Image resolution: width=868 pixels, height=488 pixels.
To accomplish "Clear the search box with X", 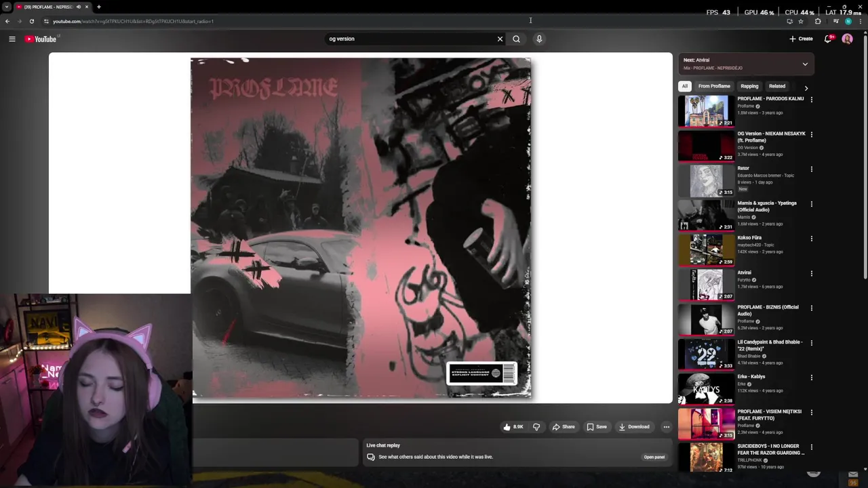I will [500, 39].
